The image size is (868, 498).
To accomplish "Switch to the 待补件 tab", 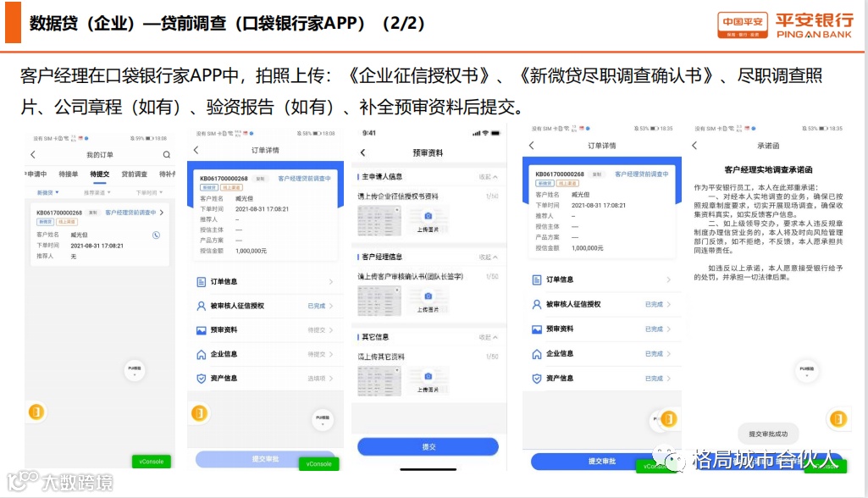I will (167, 174).
